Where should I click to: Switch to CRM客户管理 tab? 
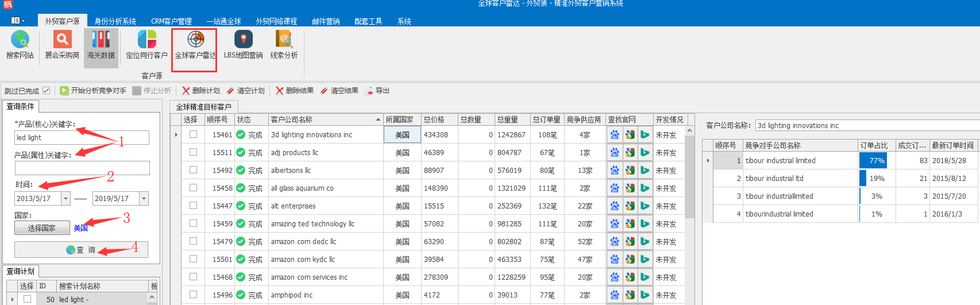(x=171, y=21)
